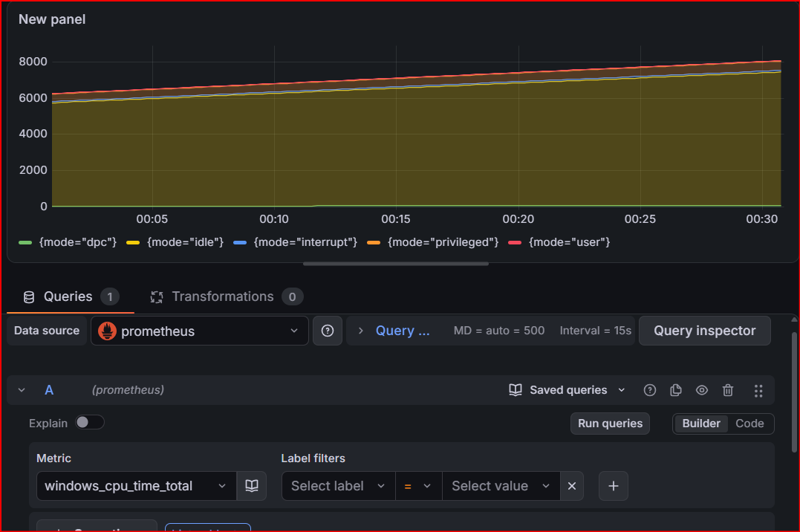The image size is (800, 532).
Task: Toggle mode="interrupt" series in legend
Action: 305,242
